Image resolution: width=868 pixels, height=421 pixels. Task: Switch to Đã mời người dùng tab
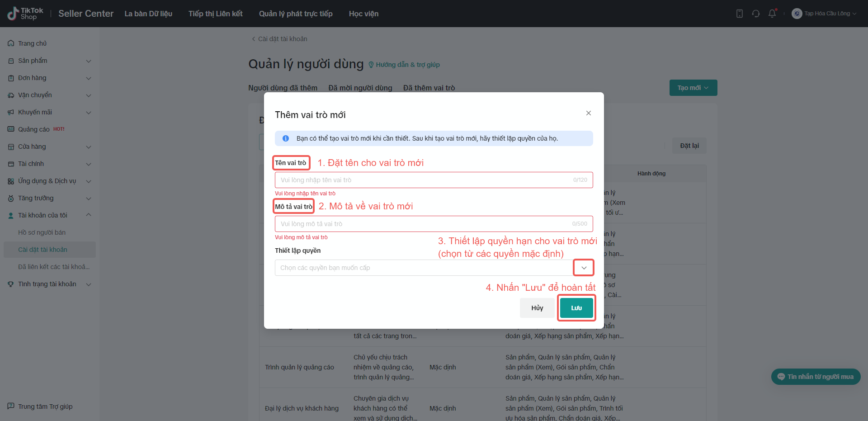click(360, 88)
